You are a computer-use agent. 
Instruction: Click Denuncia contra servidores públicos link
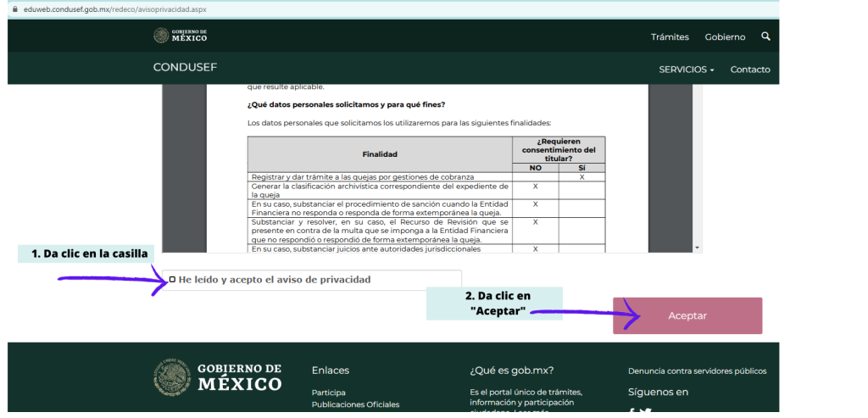point(697,371)
